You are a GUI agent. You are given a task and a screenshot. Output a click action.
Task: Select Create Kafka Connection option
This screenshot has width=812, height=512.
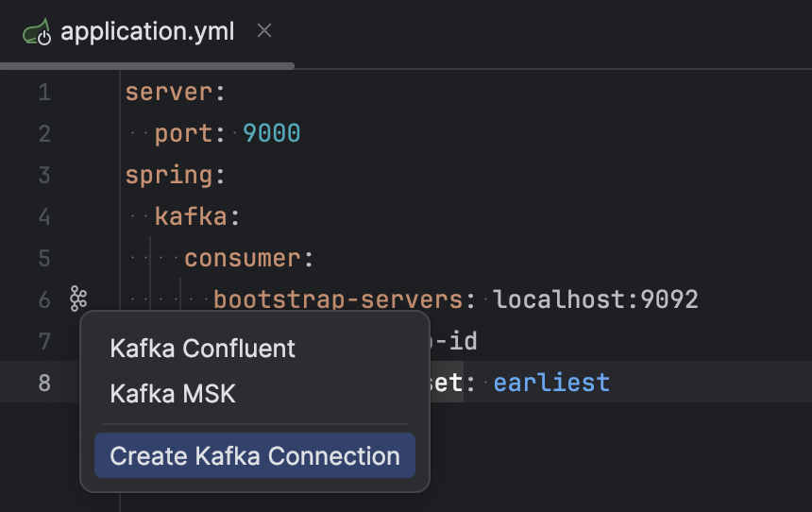255,456
